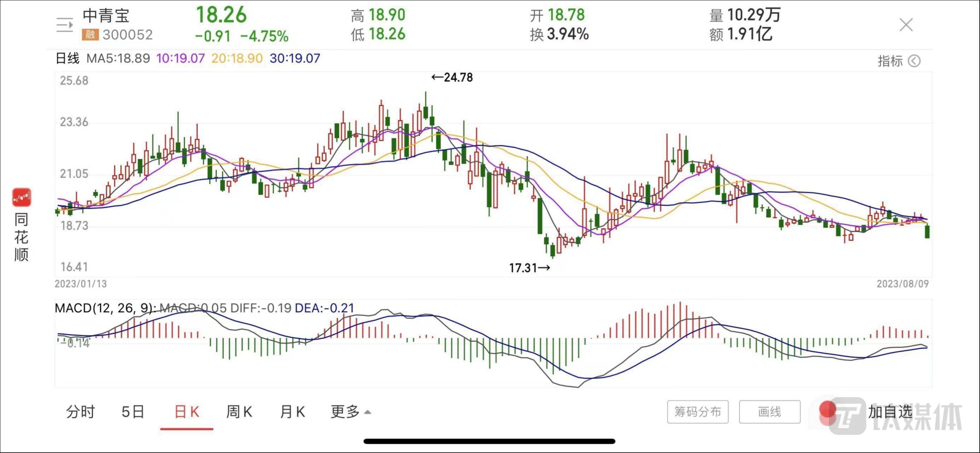This screenshot has height=453, width=980.
Task: Click the stock name 中青宝
Action: [106, 16]
